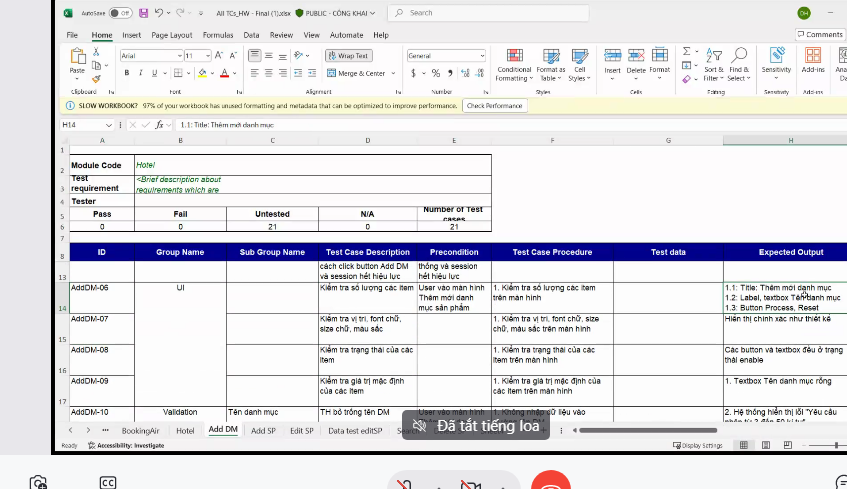Open the Comments pane button
Screen dimensions: 847x489
tap(820, 35)
